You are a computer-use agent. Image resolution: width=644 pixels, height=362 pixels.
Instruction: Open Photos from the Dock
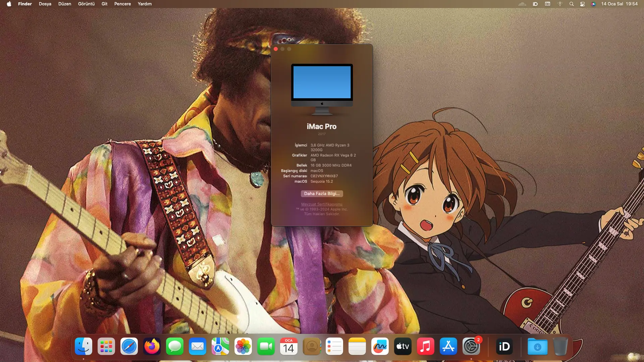click(x=243, y=346)
